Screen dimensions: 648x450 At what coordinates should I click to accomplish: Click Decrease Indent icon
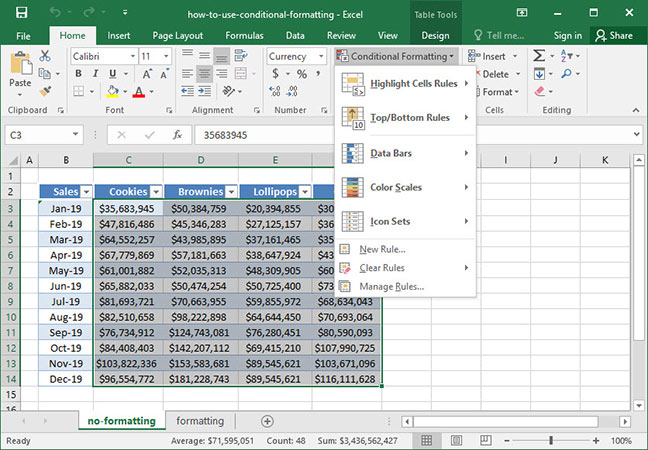(187, 91)
